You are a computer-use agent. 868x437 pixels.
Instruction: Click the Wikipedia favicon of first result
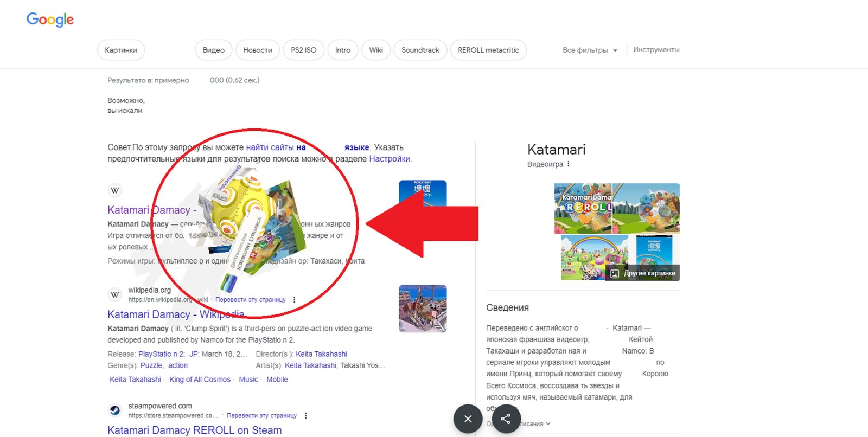click(x=115, y=190)
